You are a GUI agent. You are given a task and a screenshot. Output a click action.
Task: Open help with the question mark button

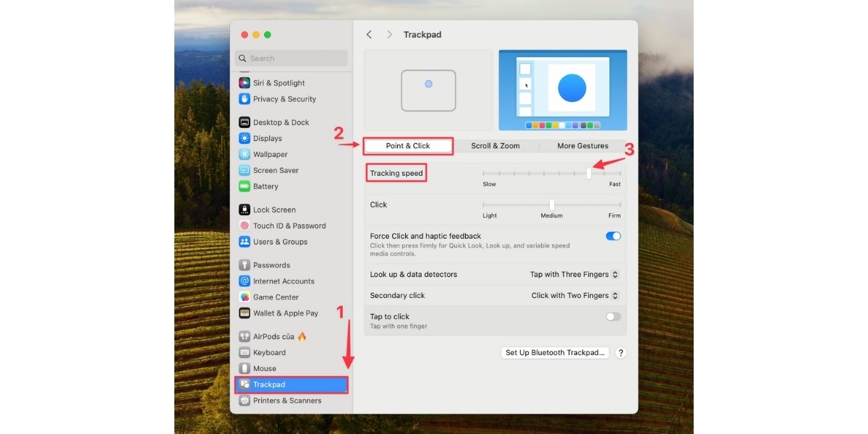pyautogui.click(x=621, y=353)
